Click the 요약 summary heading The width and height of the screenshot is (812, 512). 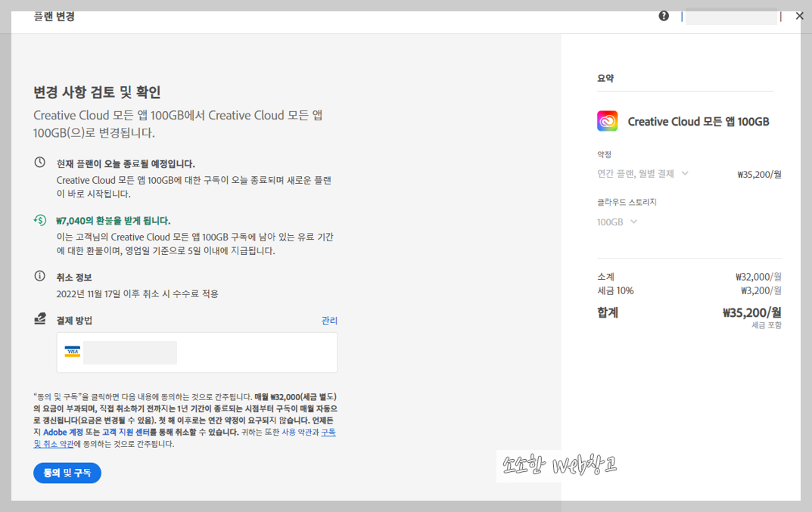(x=605, y=78)
